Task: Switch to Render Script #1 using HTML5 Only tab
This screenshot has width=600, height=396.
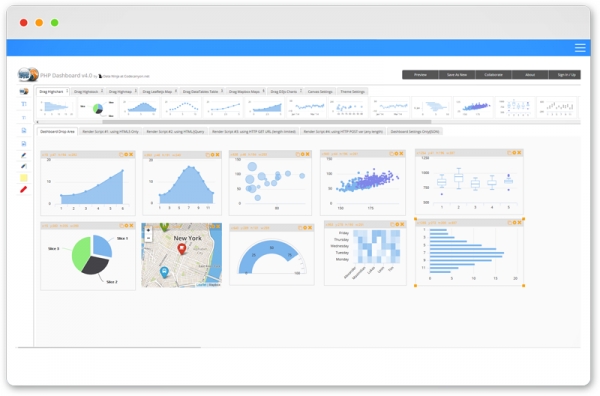Action: click(111, 132)
